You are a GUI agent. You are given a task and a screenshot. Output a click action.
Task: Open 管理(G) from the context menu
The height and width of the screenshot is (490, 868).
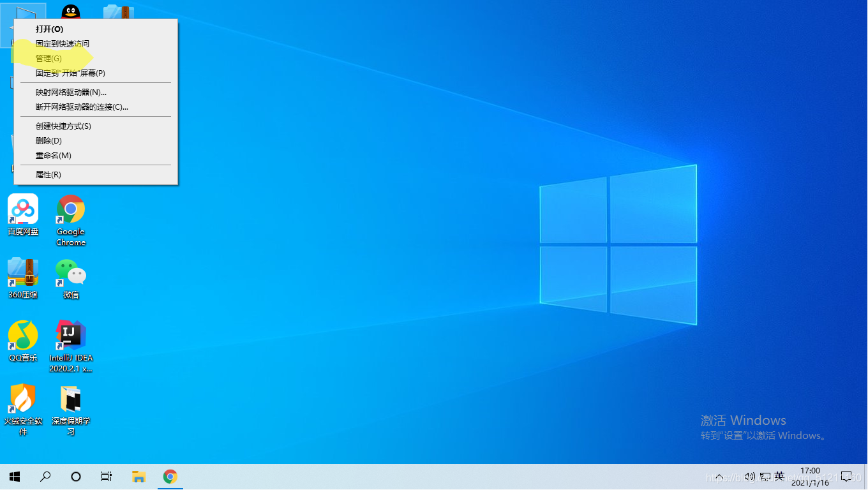click(x=96, y=59)
